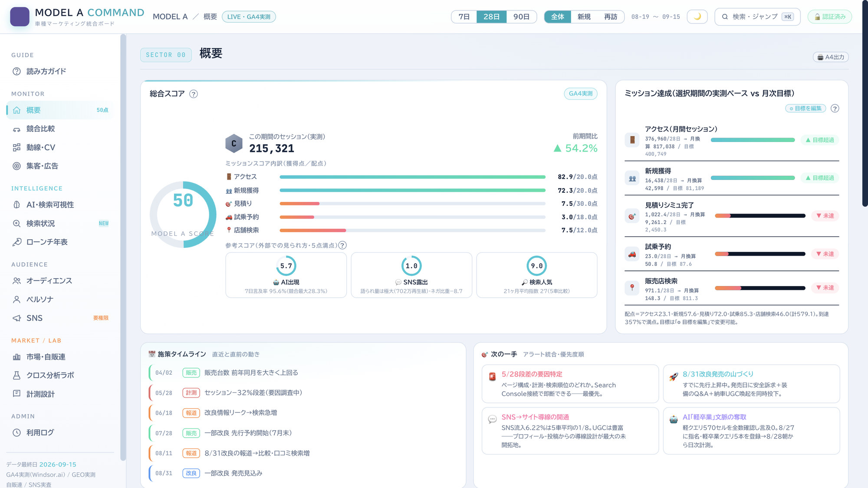Viewport: 868px width, 488px height.
Task: Click the オーディエンス people icon
Action: tap(16, 281)
